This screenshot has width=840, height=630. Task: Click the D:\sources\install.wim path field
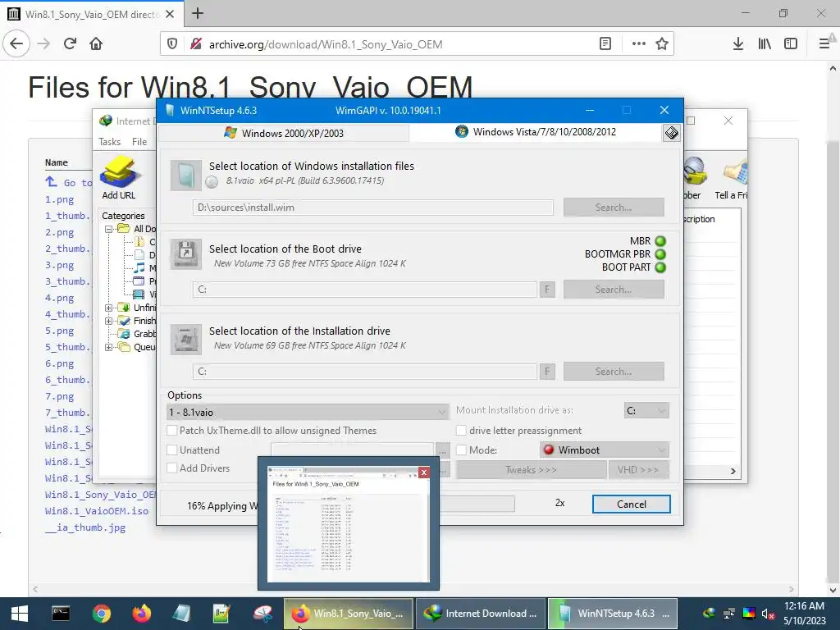pos(373,208)
